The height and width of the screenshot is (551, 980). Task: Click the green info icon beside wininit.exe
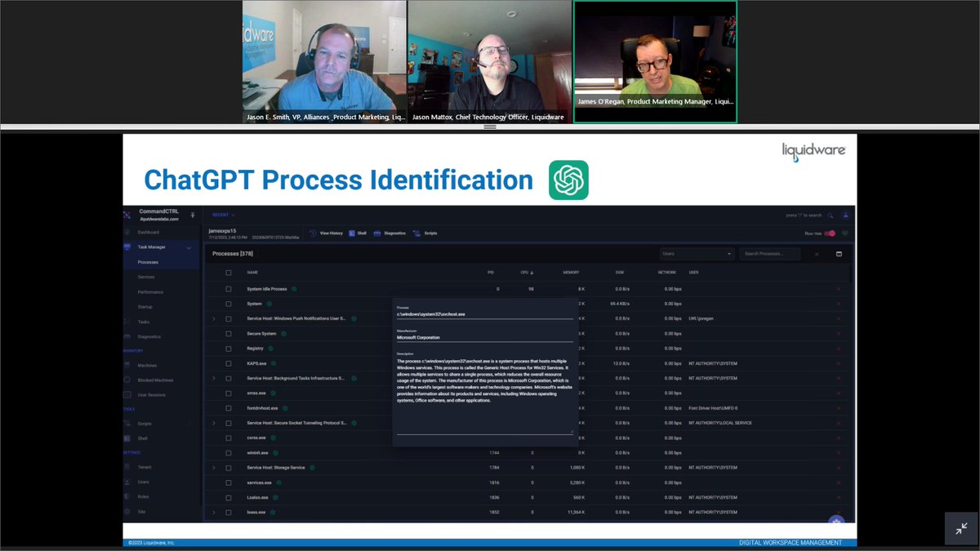[x=276, y=452]
